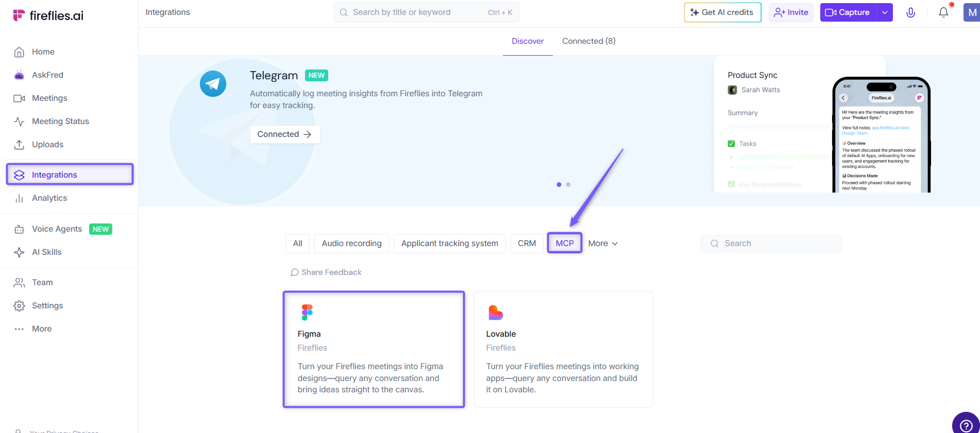Viewport: 980px width, 433px height.
Task: Click the Lovable heart icon
Action: coord(495,313)
